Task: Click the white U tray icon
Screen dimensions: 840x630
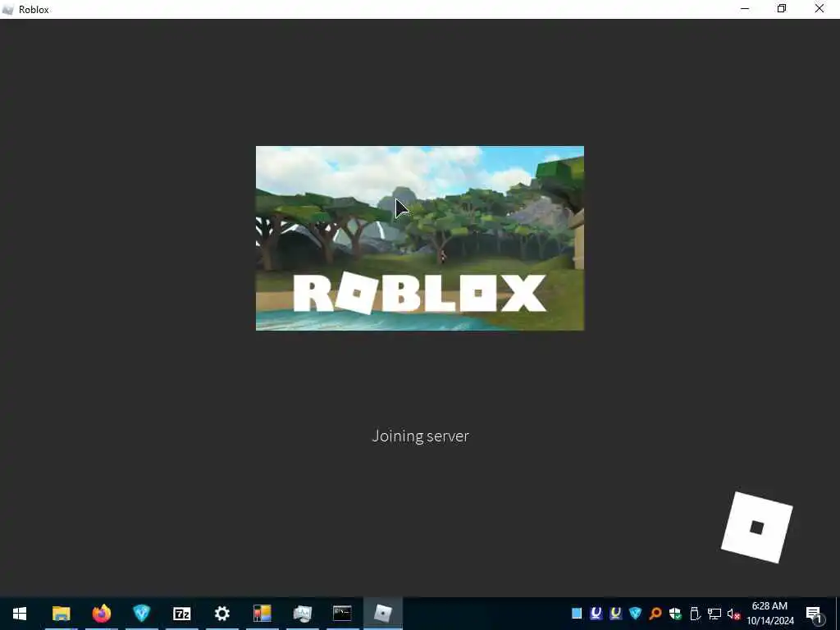Action: 596,614
